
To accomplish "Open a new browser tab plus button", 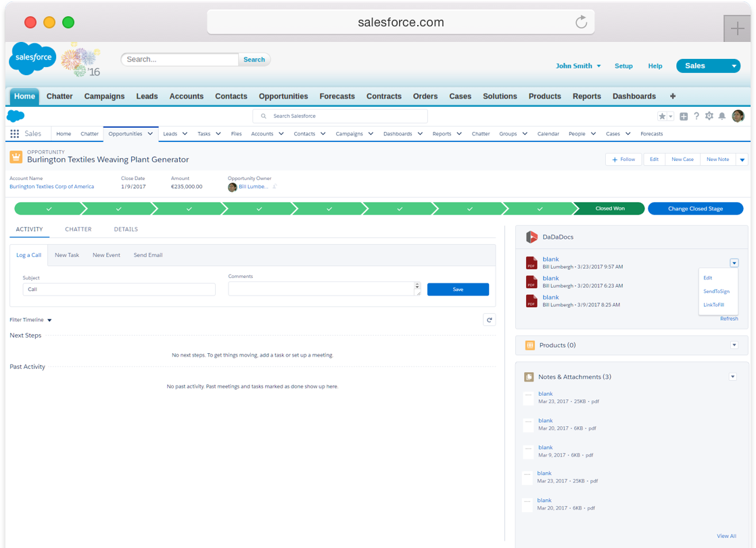I will pyautogui.click(x=736, y=28).
